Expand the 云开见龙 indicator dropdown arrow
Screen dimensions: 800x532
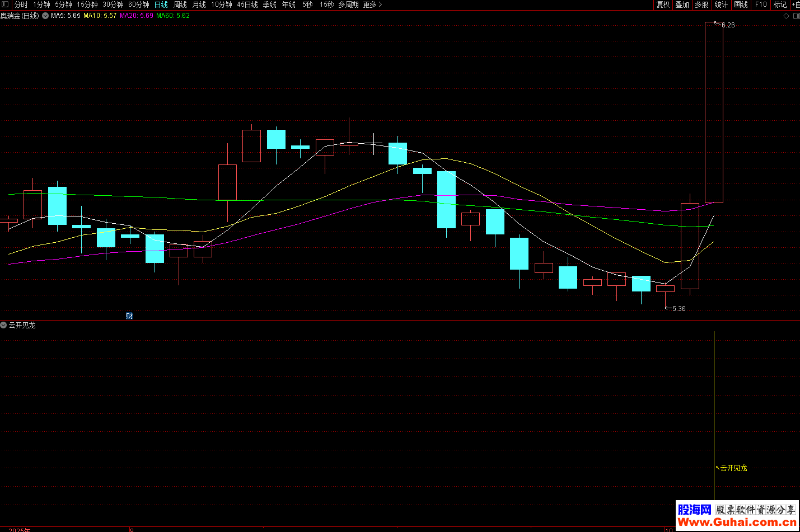(4, 325)
